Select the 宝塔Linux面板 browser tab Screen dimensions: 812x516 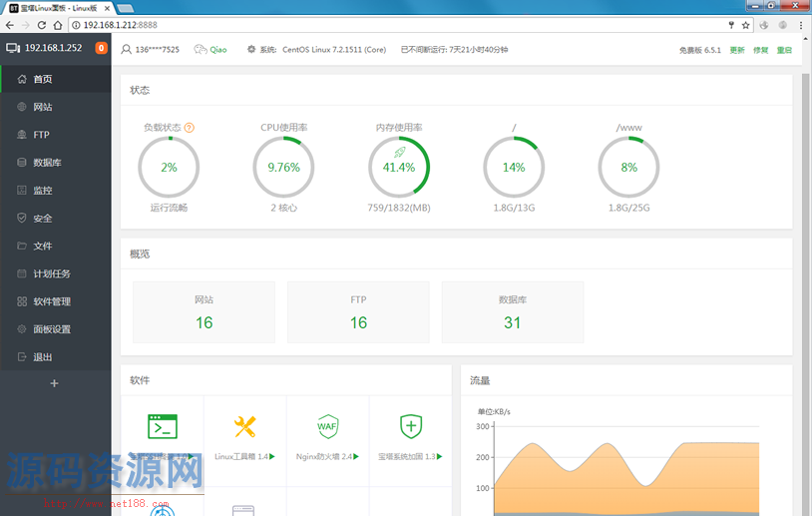[x=60, y=8]
